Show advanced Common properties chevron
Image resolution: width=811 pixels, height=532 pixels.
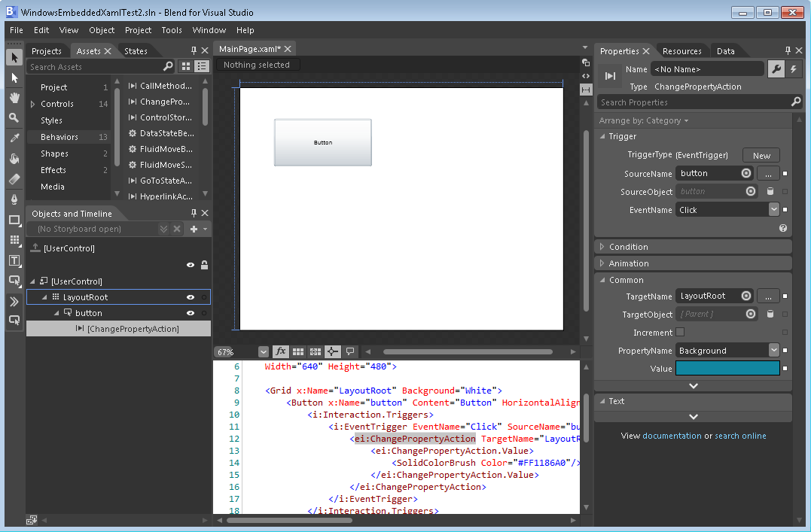694,386
